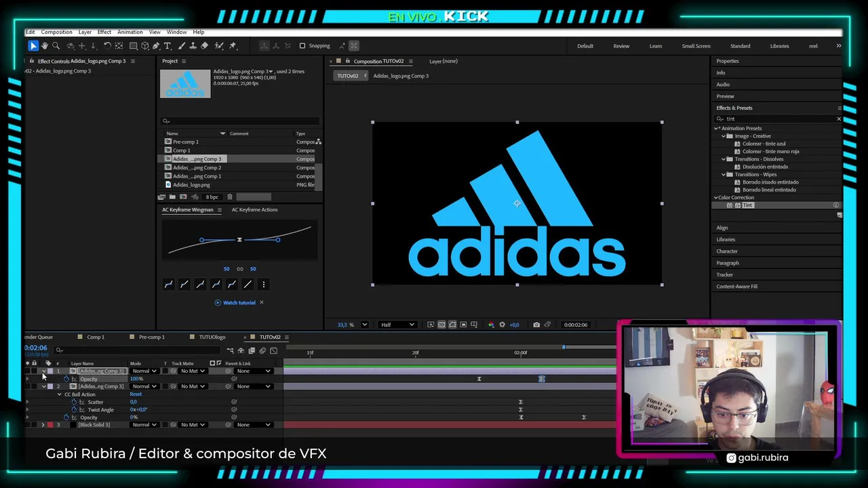This screenshot has height=488, width=868.
Task: Select the Puppet Pin tool
Action: click(233, 45)
